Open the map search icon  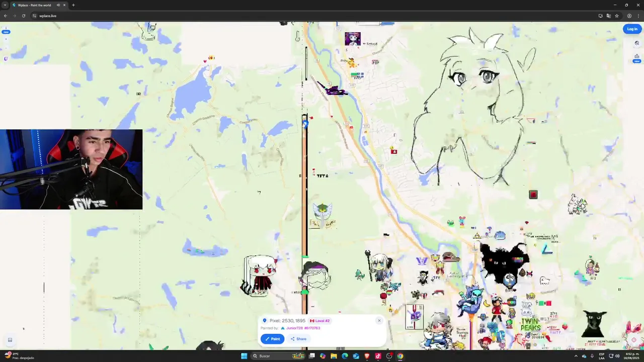(637, 43)
